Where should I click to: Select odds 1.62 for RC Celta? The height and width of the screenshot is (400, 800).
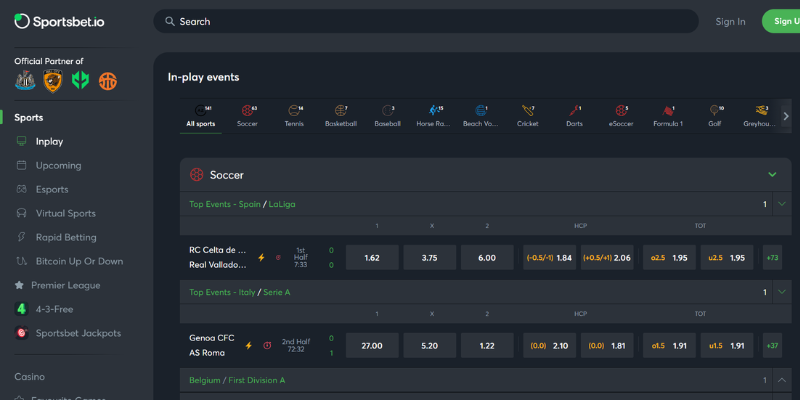point(372,257)
